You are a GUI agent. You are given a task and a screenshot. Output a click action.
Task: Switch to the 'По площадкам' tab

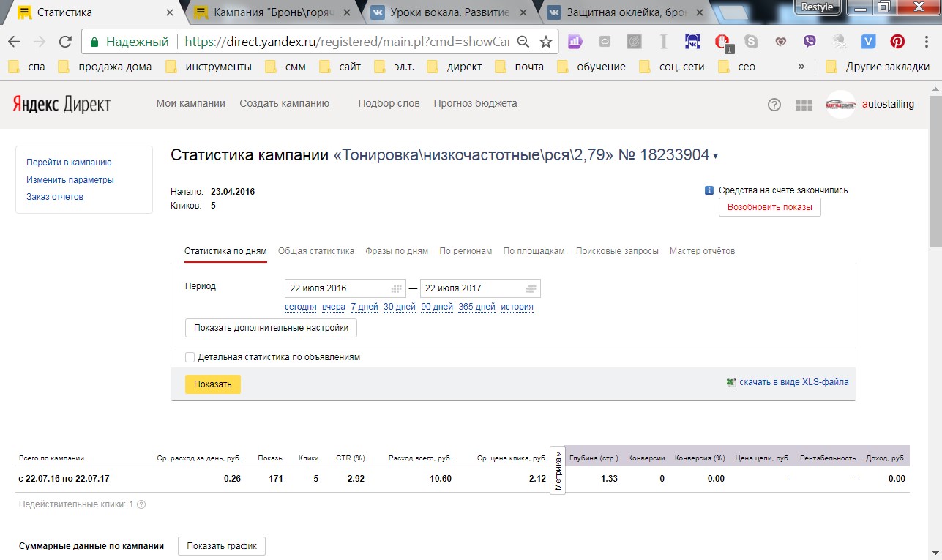534,251
